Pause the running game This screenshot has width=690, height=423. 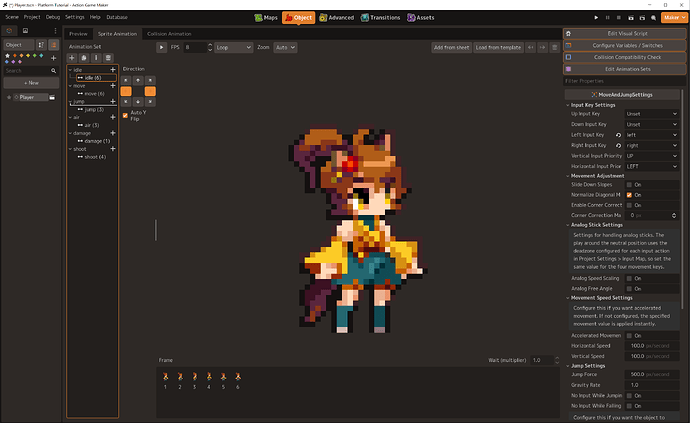[608, 18]
